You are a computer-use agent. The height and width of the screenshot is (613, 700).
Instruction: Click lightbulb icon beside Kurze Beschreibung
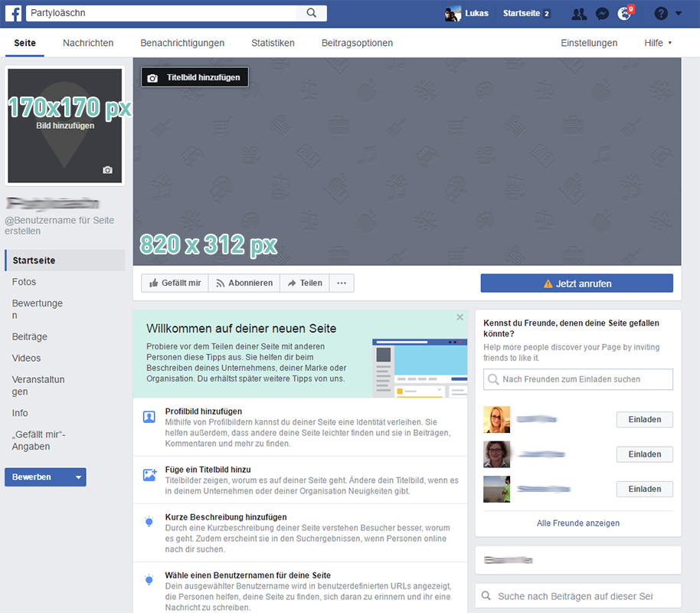click(x=149, y=521)
